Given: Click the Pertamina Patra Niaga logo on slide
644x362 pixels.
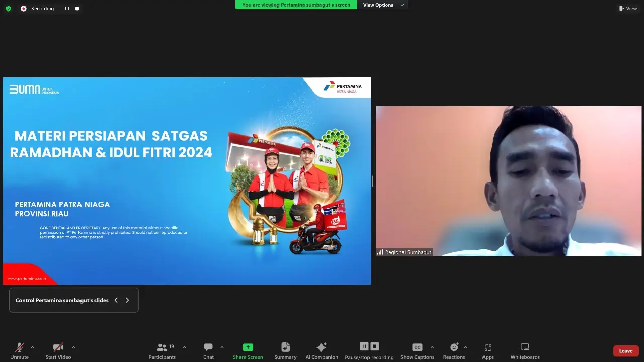Looking at the screenshot, I should pos(342,87).
